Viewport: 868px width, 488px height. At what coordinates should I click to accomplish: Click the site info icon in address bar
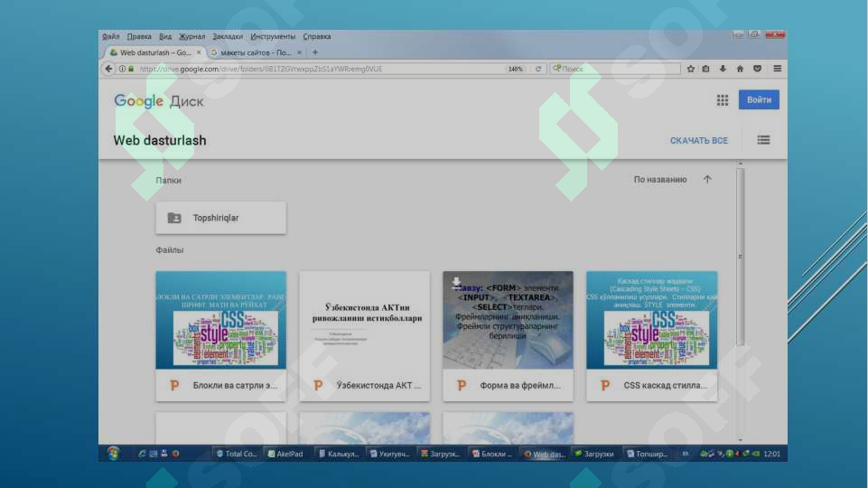122,69
